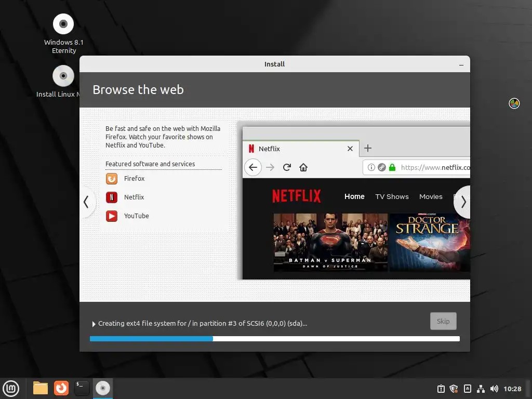Click the Firefox icon in featured software
Image resolution: width=532 pixels, height=399 pixels.
112,179
